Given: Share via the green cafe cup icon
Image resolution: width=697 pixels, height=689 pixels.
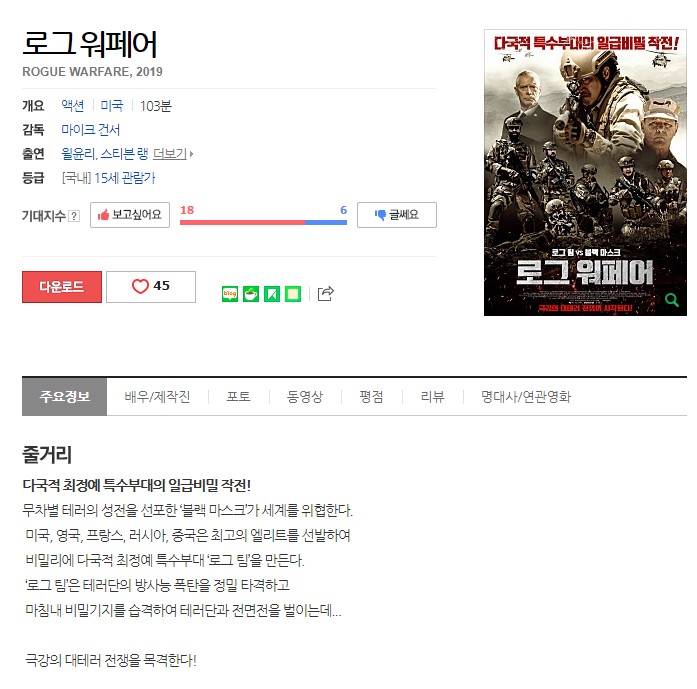Looking at the screenshot, I should [x=251, y=294].
